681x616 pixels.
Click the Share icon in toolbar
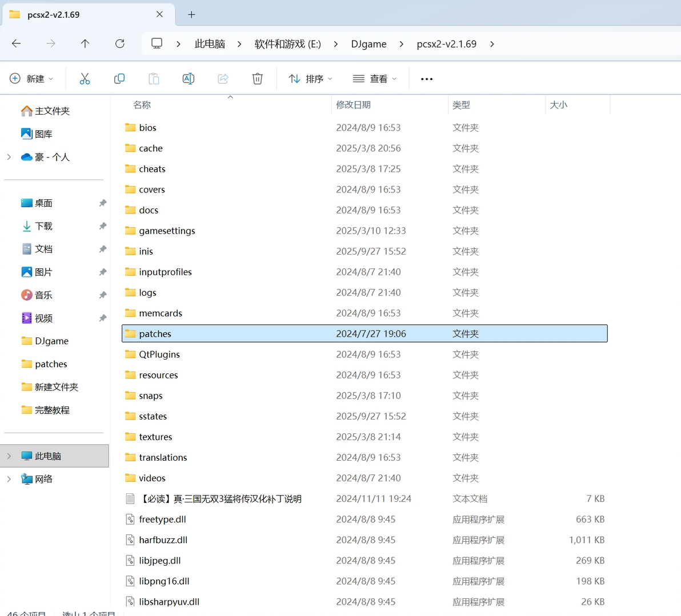pos(223,79)
